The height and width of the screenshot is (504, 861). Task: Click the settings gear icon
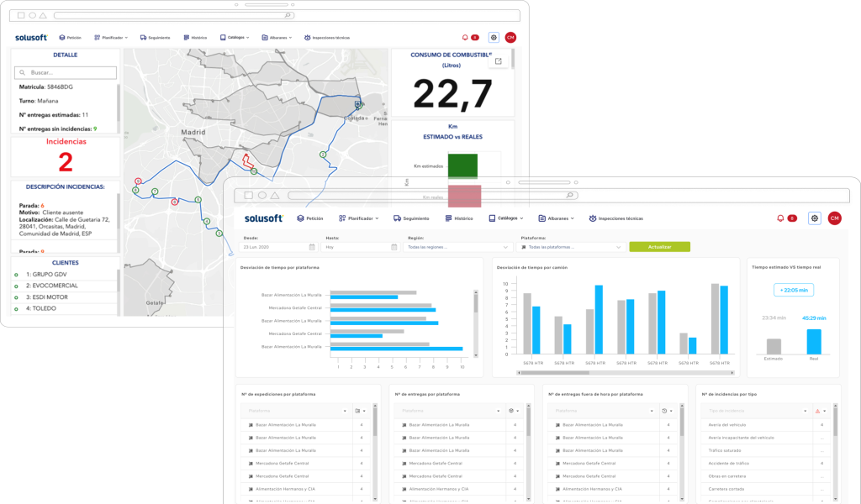coord(814,218)
